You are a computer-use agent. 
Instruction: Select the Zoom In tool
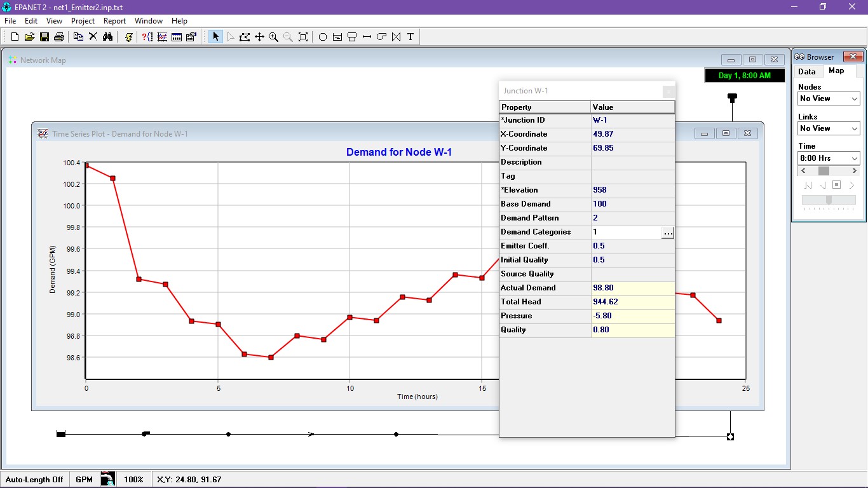(273, 36)
